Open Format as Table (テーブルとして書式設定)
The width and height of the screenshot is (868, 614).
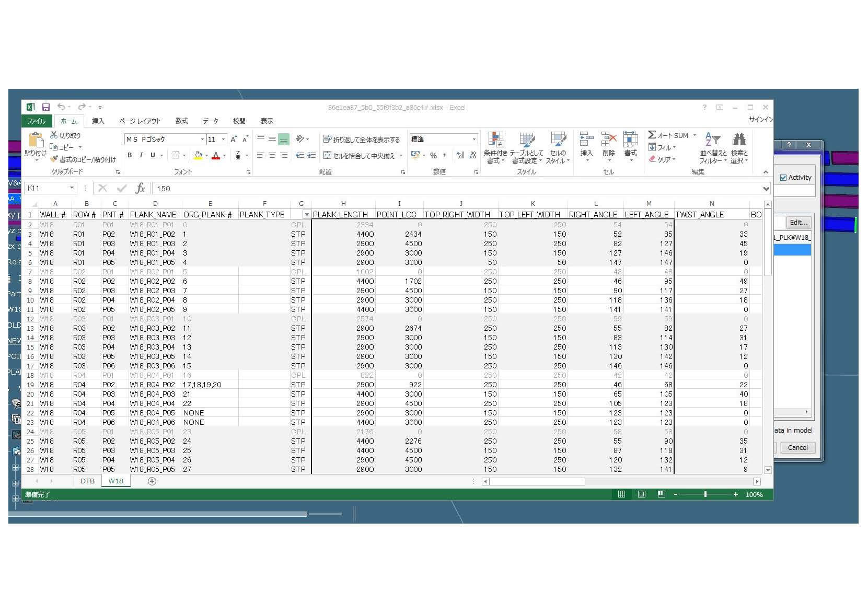527,148
